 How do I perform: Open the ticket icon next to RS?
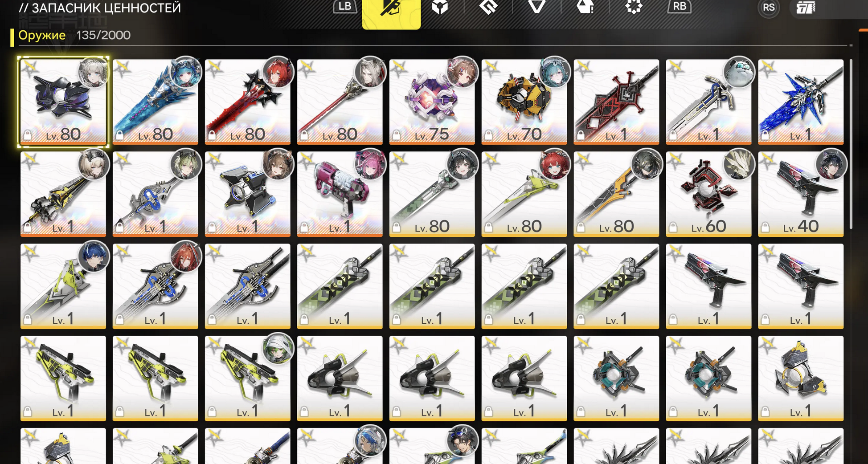[x=806, y=8]
